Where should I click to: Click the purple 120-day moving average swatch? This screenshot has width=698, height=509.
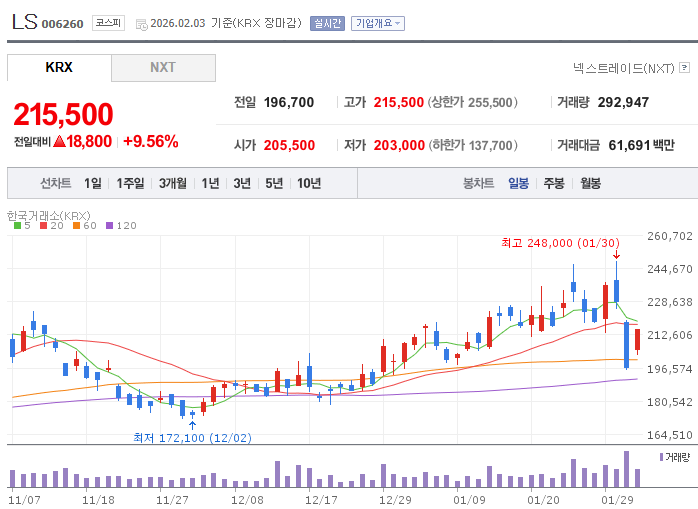click(x=110, y=226)
